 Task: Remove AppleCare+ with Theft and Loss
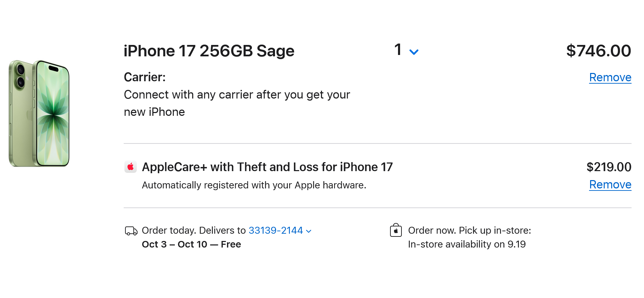(x=610, y=185)
